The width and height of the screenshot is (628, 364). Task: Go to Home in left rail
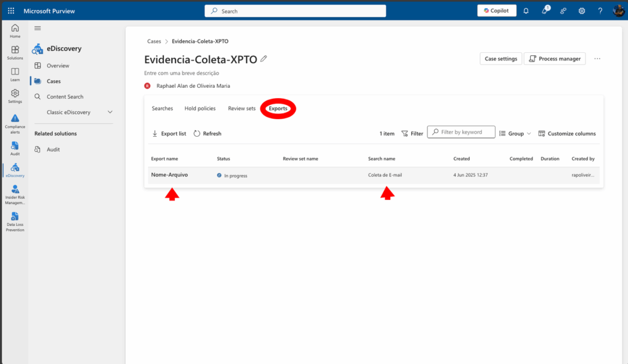pyautogui.click(x=15, y=31)
